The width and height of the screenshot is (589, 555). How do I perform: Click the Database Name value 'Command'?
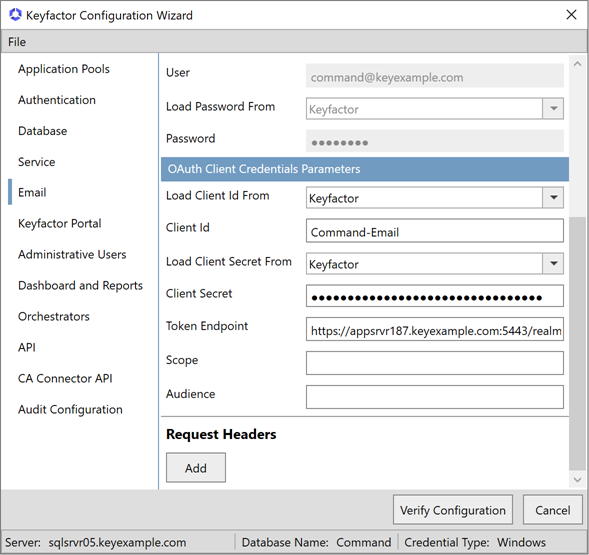(x=364, y=542)
